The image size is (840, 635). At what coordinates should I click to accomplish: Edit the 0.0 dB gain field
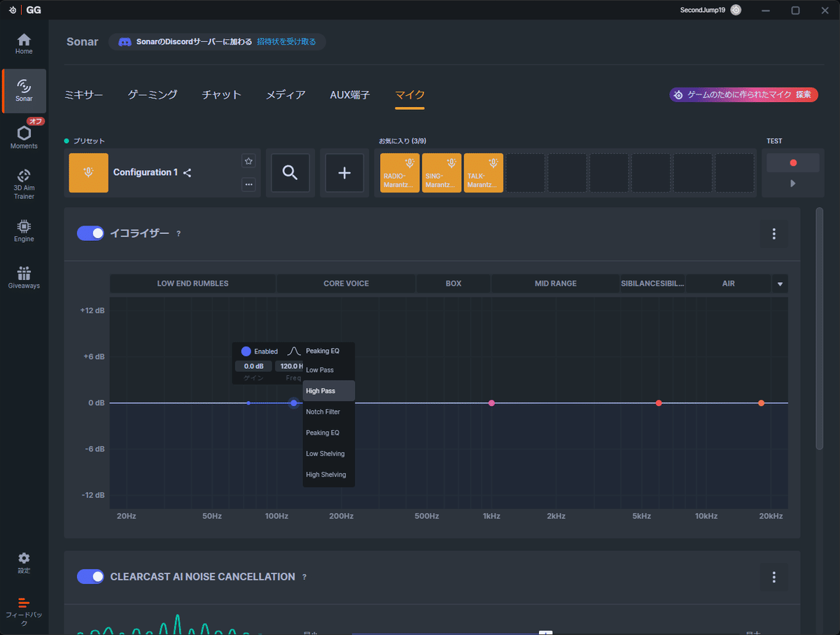(x=253, y=366)
